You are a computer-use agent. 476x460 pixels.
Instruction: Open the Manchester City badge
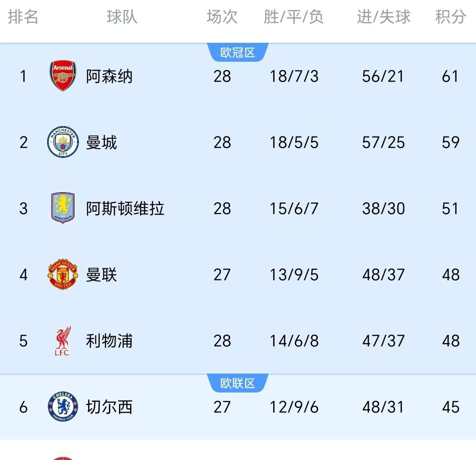[63, 142]
